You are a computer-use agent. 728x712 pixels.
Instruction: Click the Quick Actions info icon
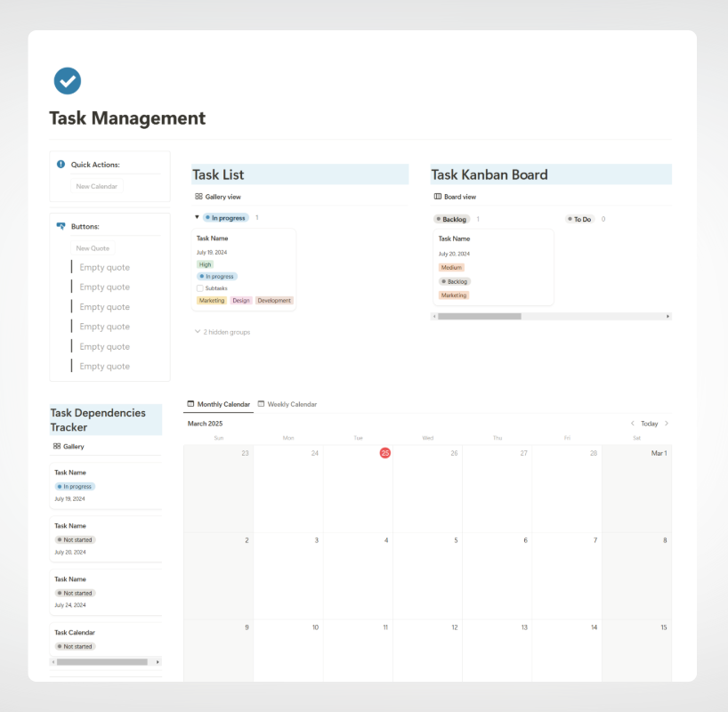59,164
